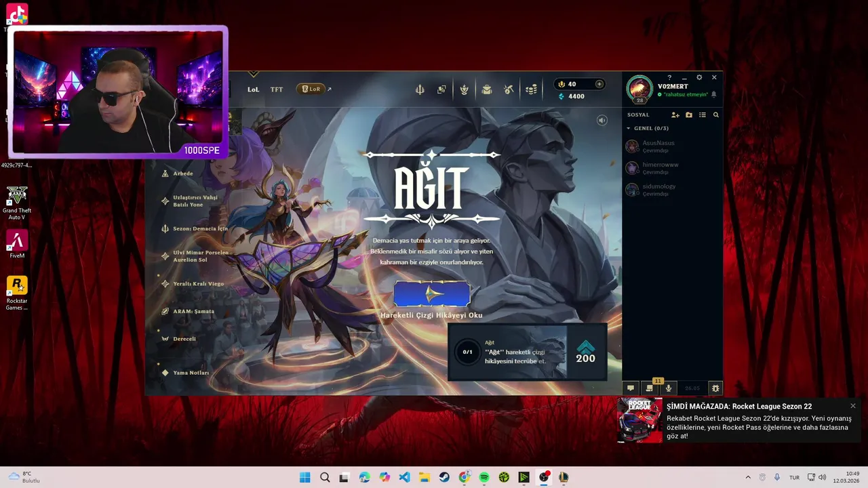Click ŞİMDİ MAĞAZADA: Rocket League Sezon 22 headline

[739, 407]
